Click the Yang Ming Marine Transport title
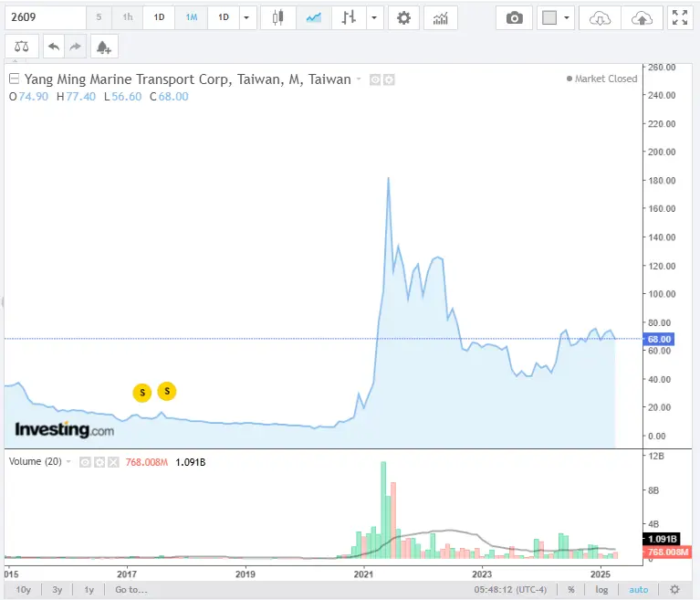Screen dimensions: 700x600 tap(187, 79)
